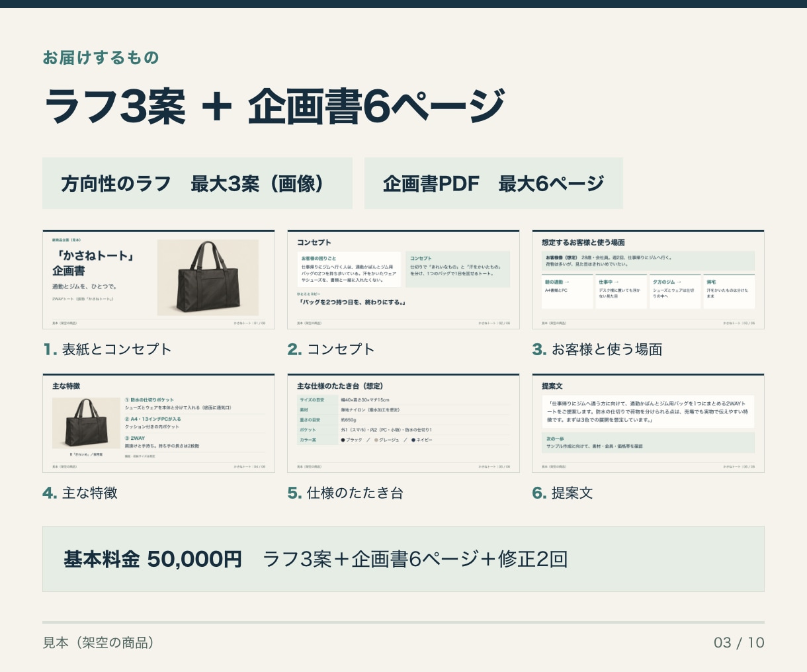The height and width of the screenshot is (672, 807).
Task: Click the 'ラフ3案＋企画書6ページ＋修正2回' text
Action: (415, 559)
